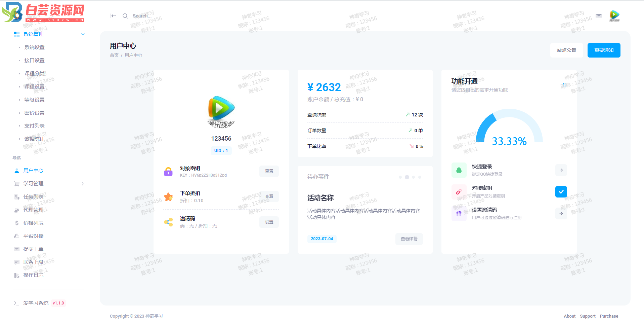Click the 爱学习系统 terminal icon
The width and height of the screenshot is (644, 323).
pos(16,303)
